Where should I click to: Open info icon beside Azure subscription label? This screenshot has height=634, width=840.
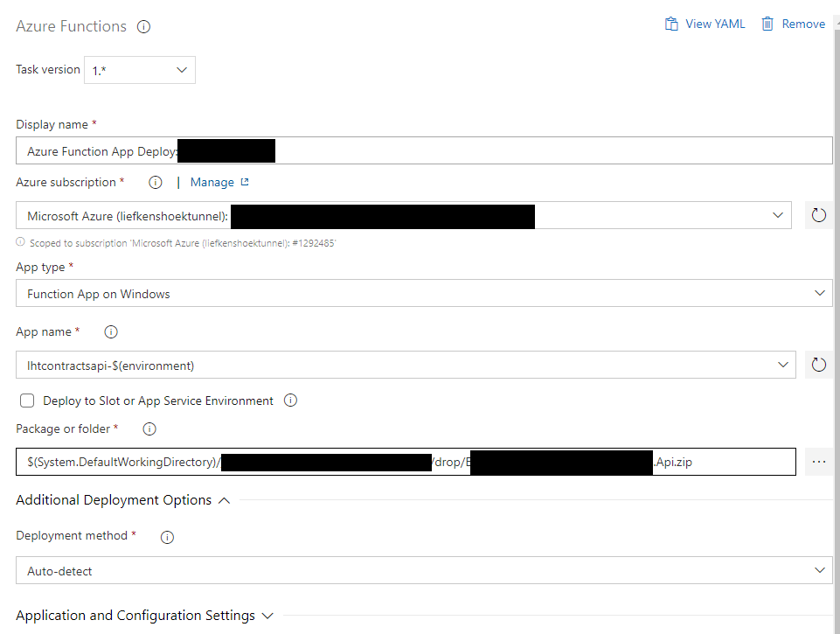[156, 183]
